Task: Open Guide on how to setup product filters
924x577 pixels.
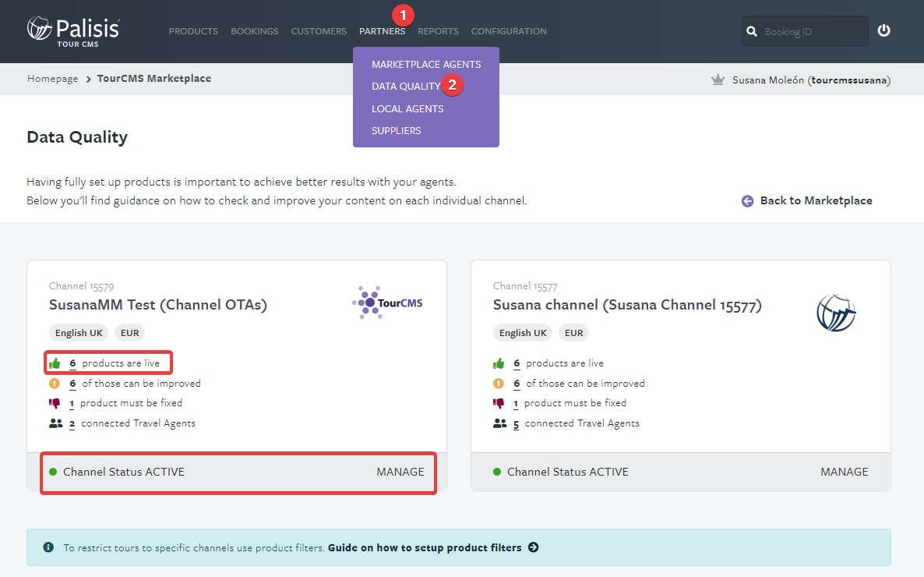Action: (425, 547)
